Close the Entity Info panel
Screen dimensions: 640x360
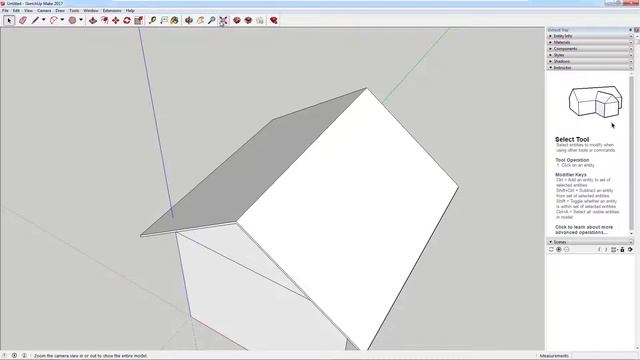tap(631, 36)
